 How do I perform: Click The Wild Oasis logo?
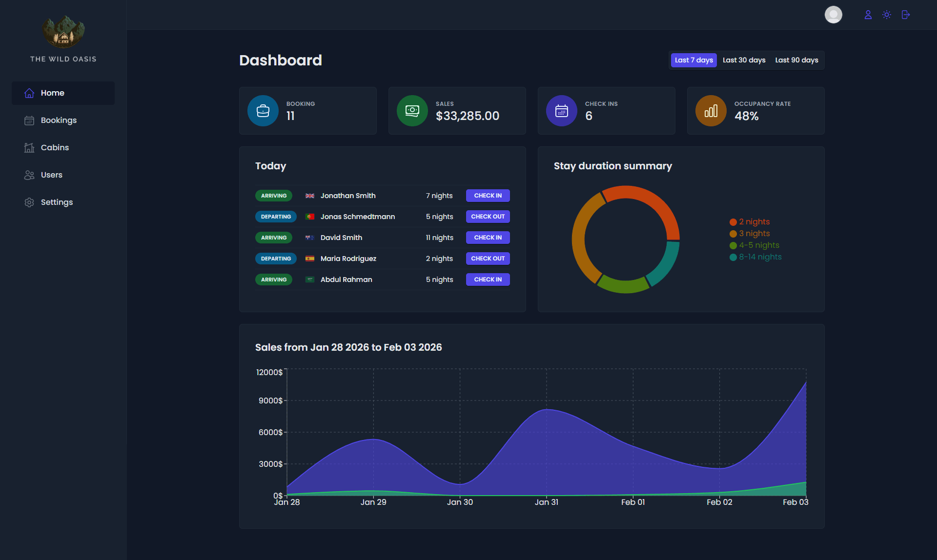click(x=63, y=32)
